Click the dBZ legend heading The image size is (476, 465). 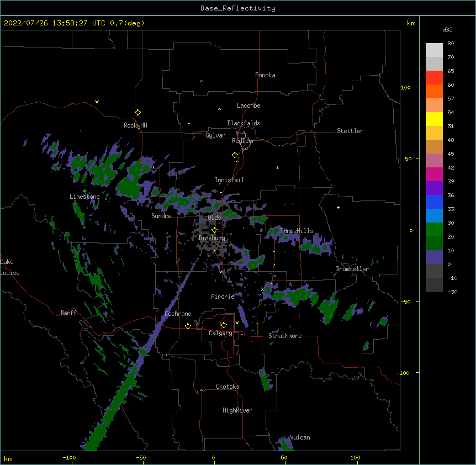click(x=447, y=29)
